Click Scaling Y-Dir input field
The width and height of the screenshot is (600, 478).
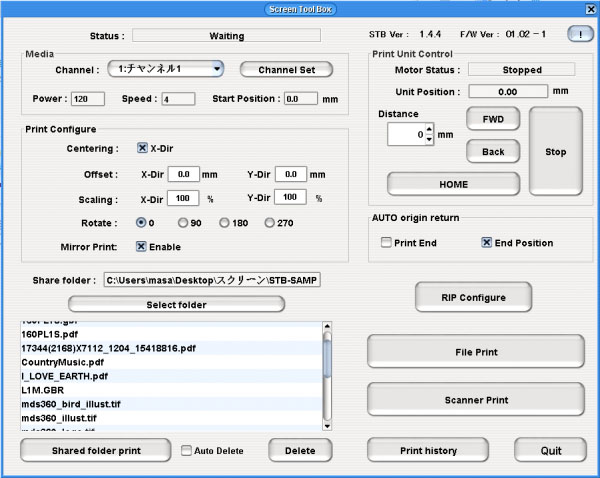[x=290, y=197]
